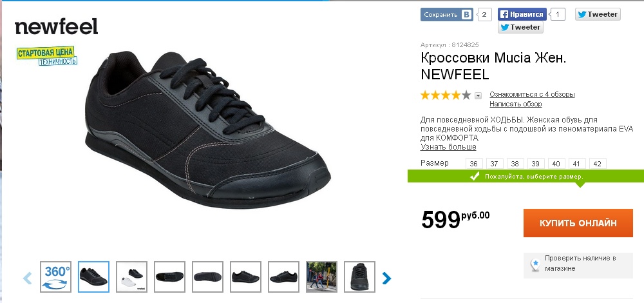Save the product with the VK button
The height and width of the screenshot is (303, 644).
[448, 14]
